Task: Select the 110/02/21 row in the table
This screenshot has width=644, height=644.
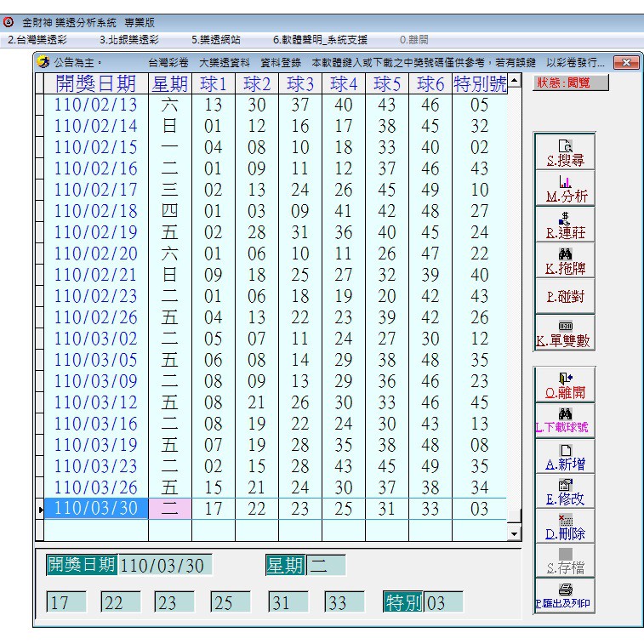Action: [x=95, y=276]
